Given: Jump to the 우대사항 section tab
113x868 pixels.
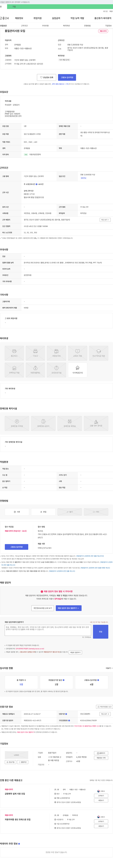Looking at the screenshot, I should (x=45, y=26).
